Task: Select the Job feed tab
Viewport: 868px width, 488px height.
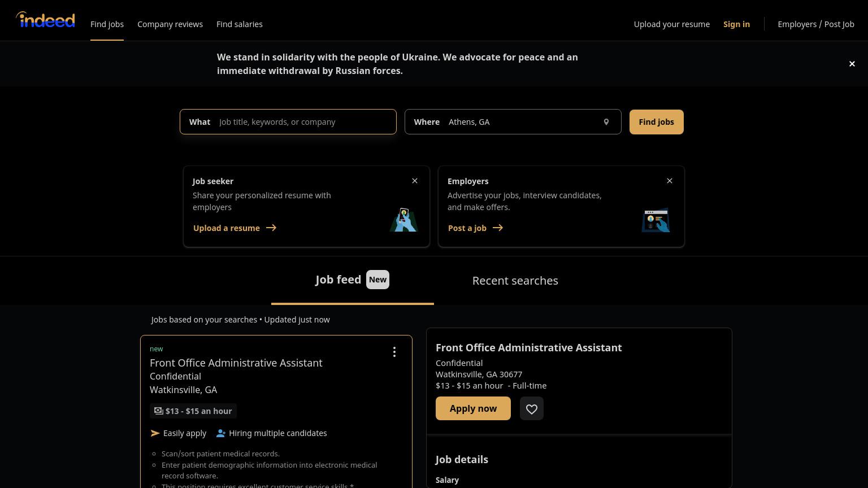Action: pos(353,280)
